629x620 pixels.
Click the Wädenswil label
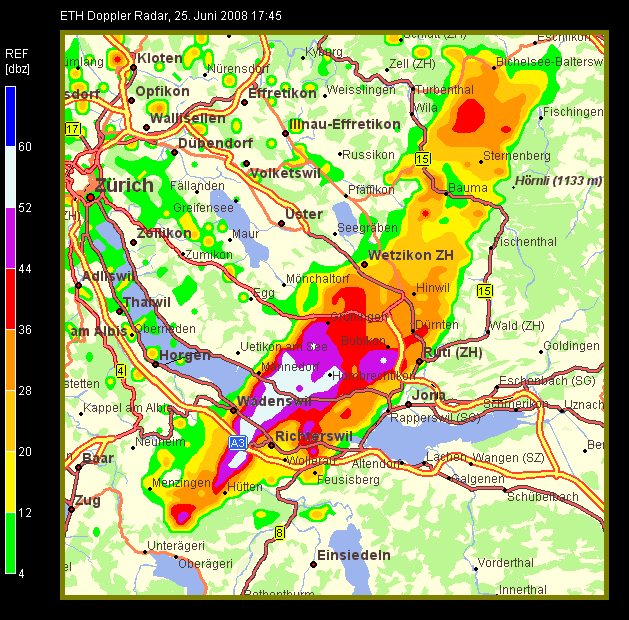[274, 401]
